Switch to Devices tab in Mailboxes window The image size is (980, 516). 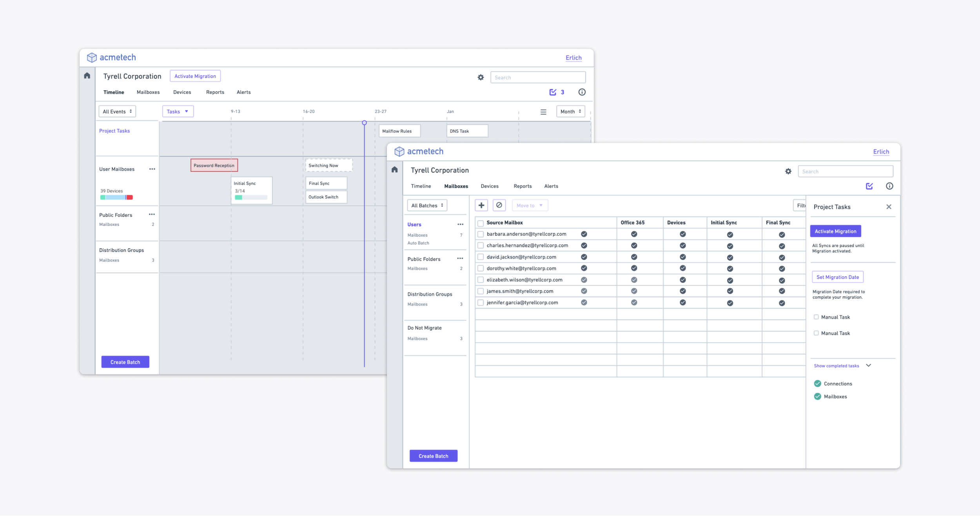pyautogui.click(x=490, y=186)
